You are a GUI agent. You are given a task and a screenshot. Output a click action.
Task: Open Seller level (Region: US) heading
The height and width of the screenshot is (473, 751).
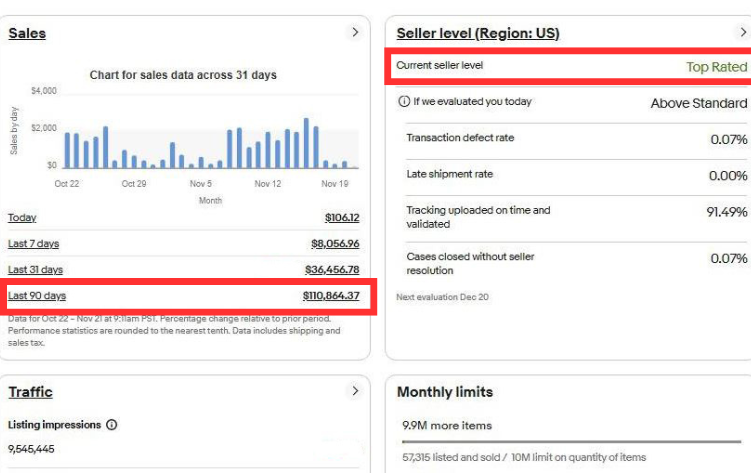point(478,33)
